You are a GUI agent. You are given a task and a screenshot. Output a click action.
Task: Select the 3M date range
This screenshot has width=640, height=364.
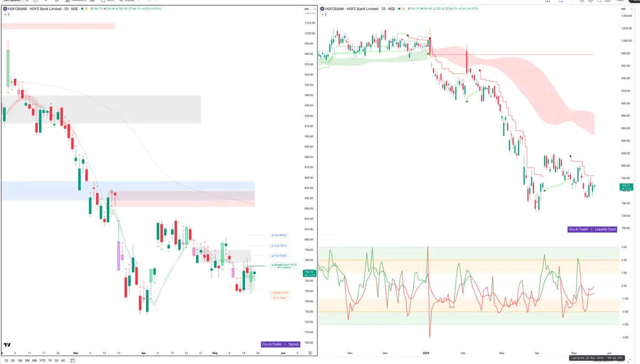click(27, 360)
